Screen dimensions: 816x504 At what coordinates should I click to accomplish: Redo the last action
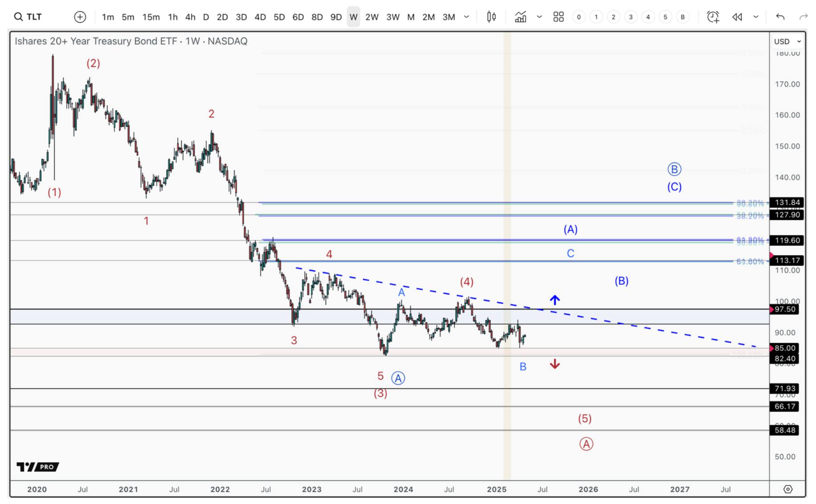click(x=804, y=17)
